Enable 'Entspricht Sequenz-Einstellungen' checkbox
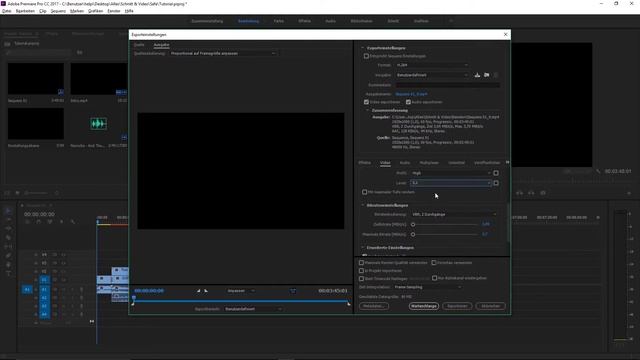This screenshot has width=640, height=360. (x=366, y=56)
